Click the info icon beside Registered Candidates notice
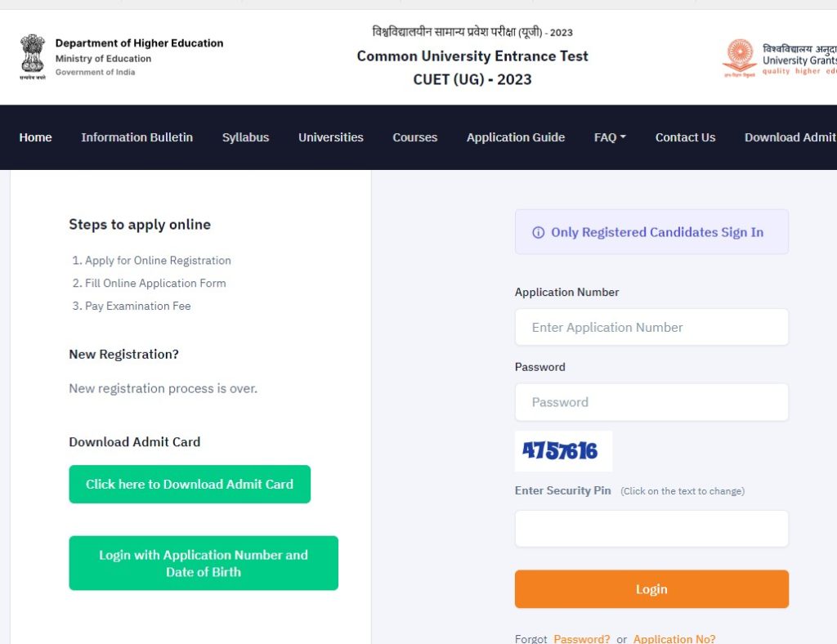This screenshot has width=837, height=644. click(x=538, y=232)
